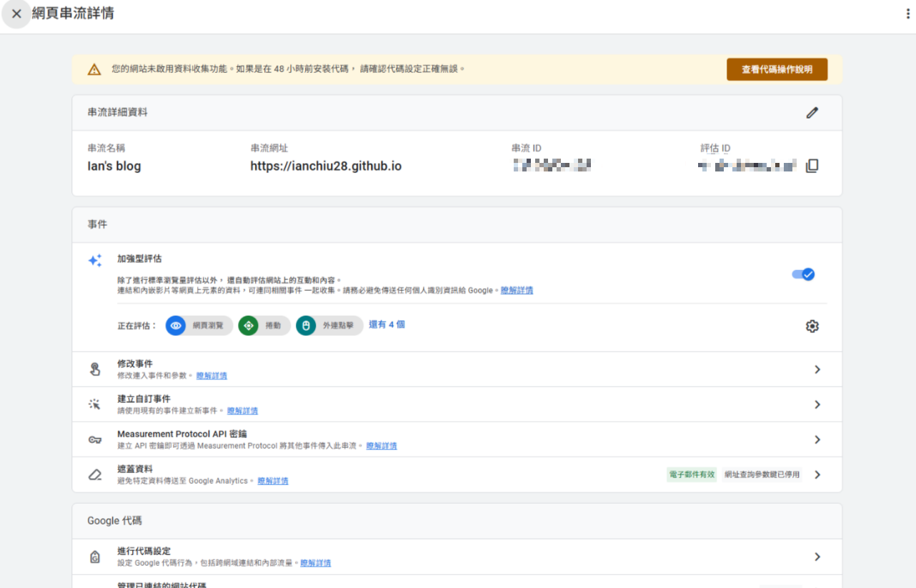
Task: Click the Measurement Protocol key icon
Action: click(x=95, y=439)
